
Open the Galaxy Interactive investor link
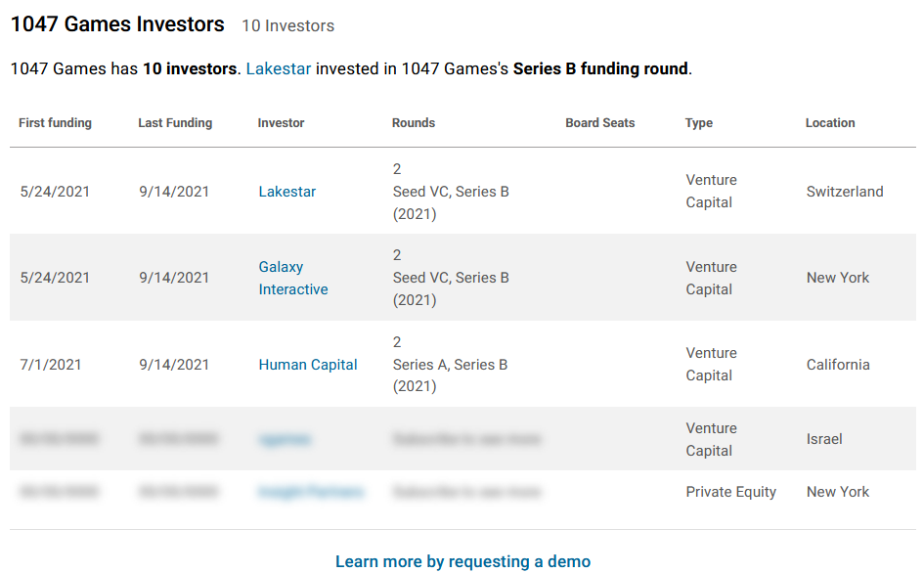pos(293,278)
